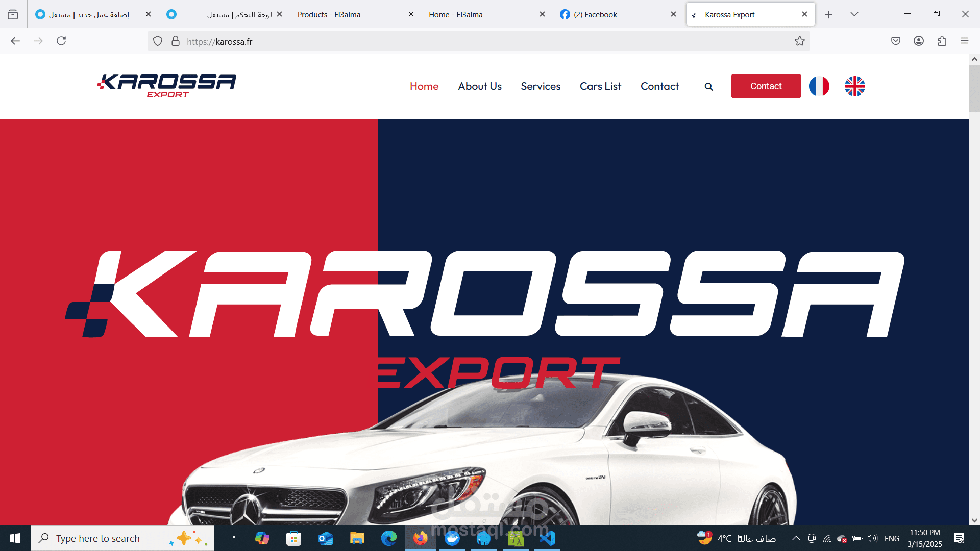Click the red Contact button

point(766,86)
